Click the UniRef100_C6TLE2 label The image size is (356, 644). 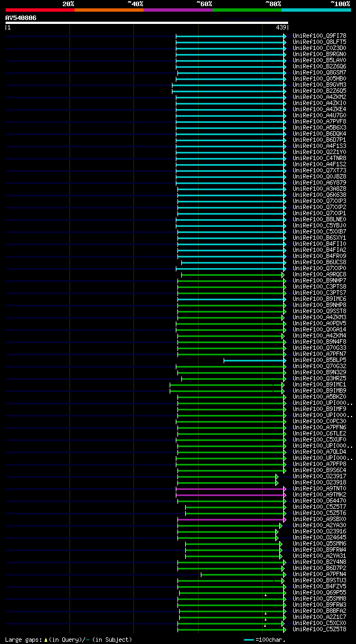point(319,434)
